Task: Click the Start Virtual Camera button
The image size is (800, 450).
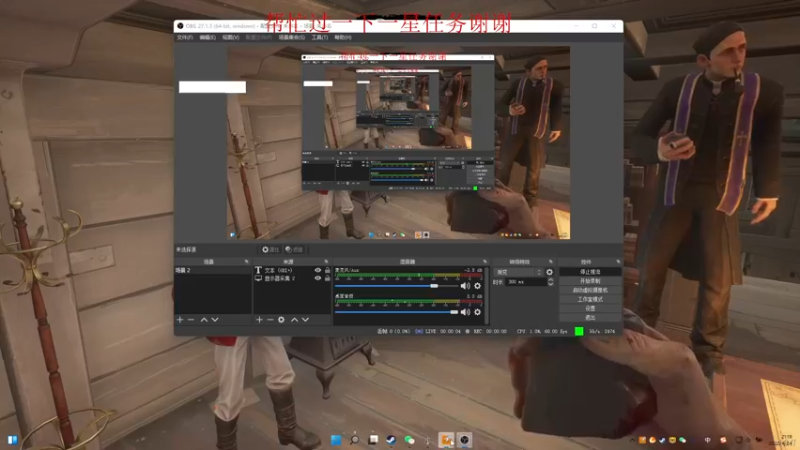Action: click(590, 290)
